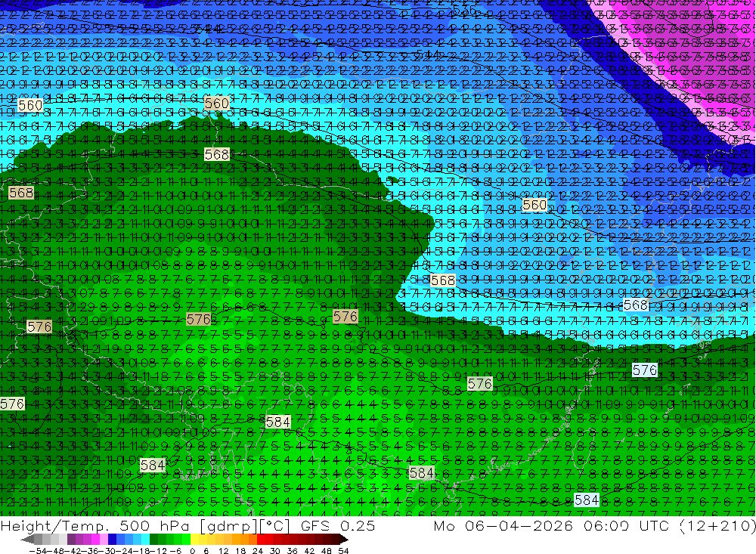
Task: Click the dark maroon right arrow of the color scale
Action: [344, 540]
